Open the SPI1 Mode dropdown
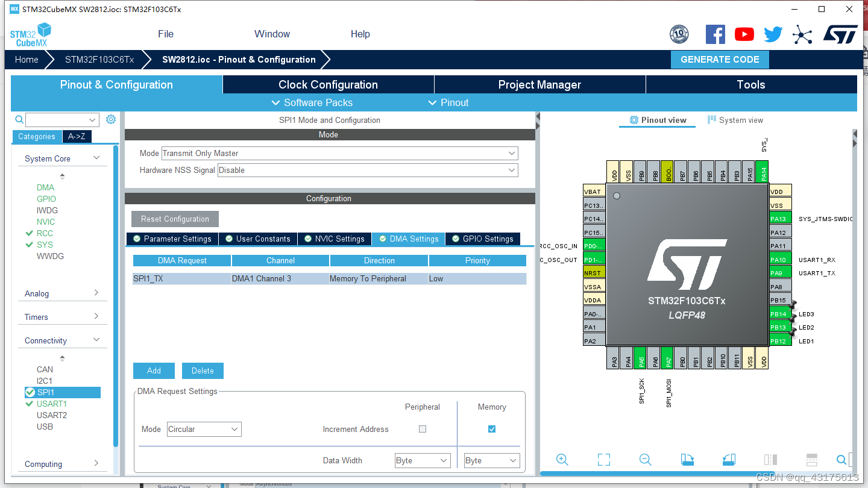868x488 pixels. tap(339, 153)
